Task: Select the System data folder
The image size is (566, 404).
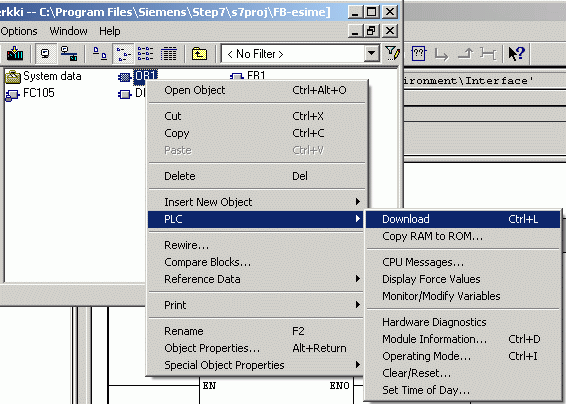Action: click(43, 76)
